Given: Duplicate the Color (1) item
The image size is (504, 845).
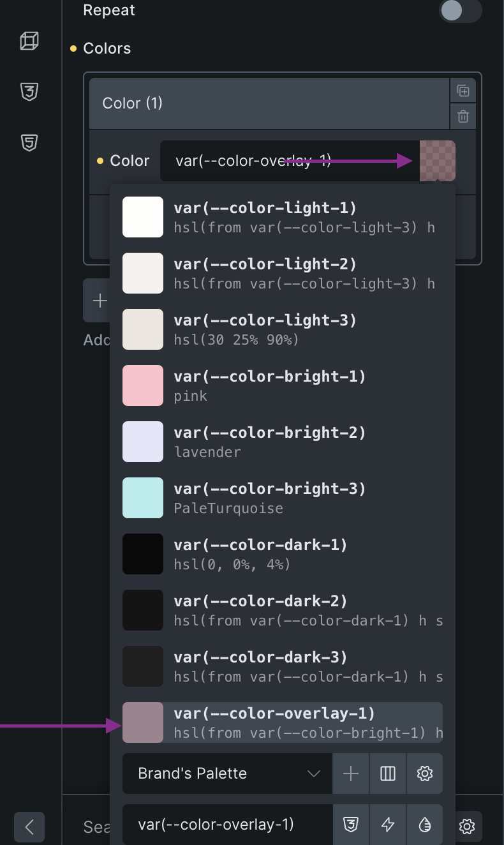Looking at the screenshot, I should [463, 91].
